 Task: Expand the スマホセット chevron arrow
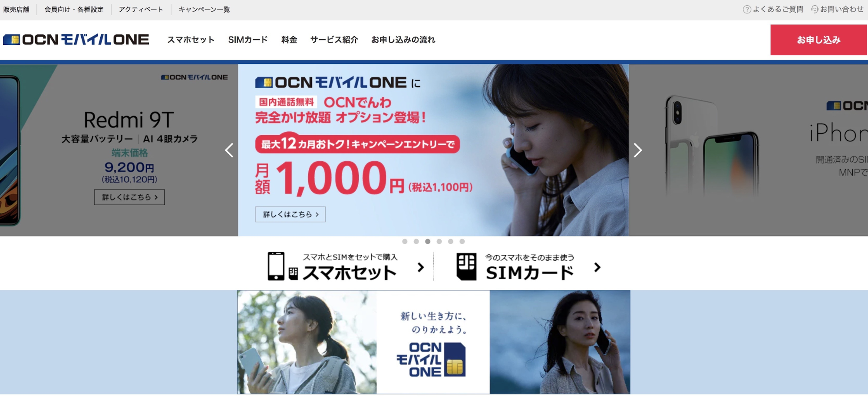pos(420,267)
